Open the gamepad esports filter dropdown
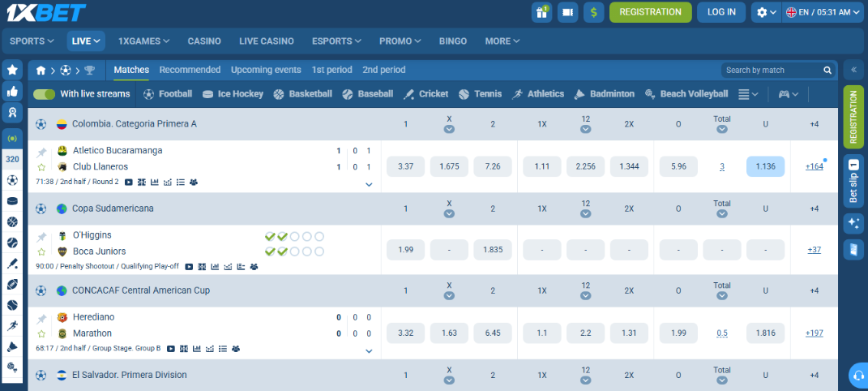 [x=789, y=94]
